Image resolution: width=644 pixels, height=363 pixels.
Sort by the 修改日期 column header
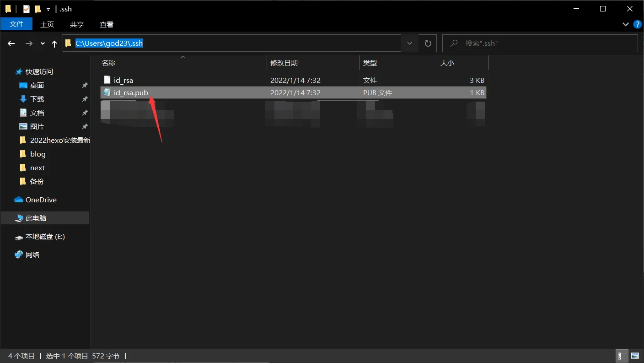284,63
